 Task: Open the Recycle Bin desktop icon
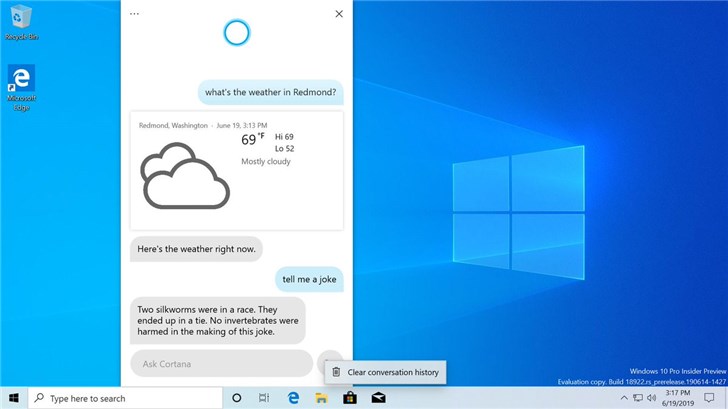click(x=21, y=23)
